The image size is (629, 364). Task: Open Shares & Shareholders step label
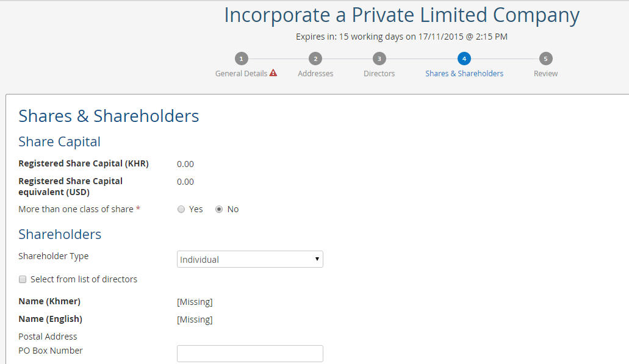click(464, 73)
